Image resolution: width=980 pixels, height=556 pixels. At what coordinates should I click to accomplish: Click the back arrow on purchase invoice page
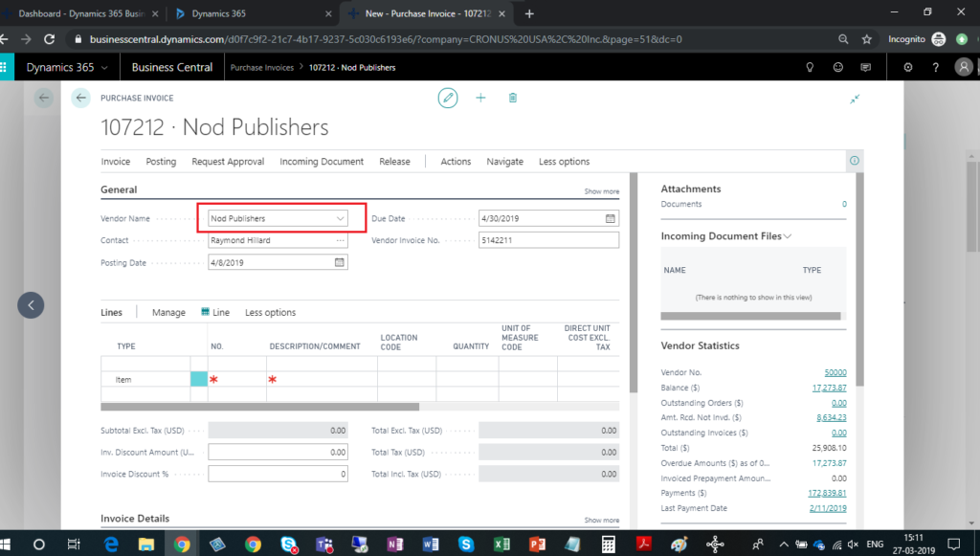81,98
